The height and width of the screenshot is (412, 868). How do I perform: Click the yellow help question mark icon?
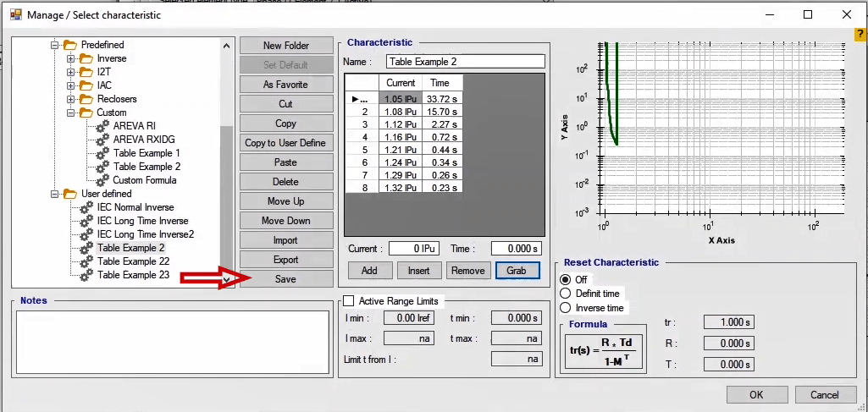tap(860, 35)
